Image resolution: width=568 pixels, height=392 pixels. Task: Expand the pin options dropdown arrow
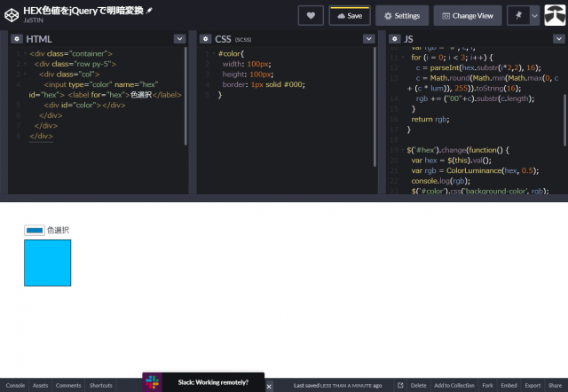(534, 16)
